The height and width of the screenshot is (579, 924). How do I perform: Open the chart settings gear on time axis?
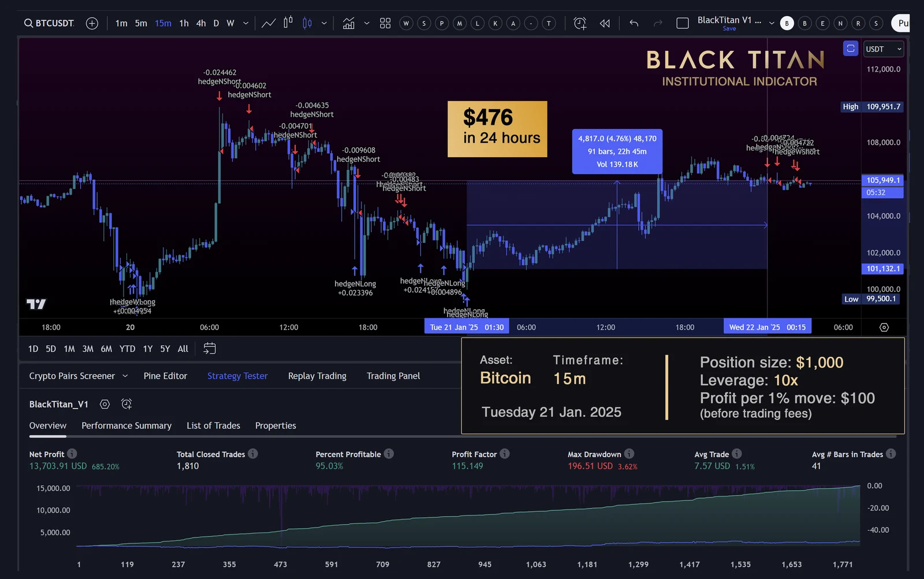pyautogui.click(x=884, y=327)
